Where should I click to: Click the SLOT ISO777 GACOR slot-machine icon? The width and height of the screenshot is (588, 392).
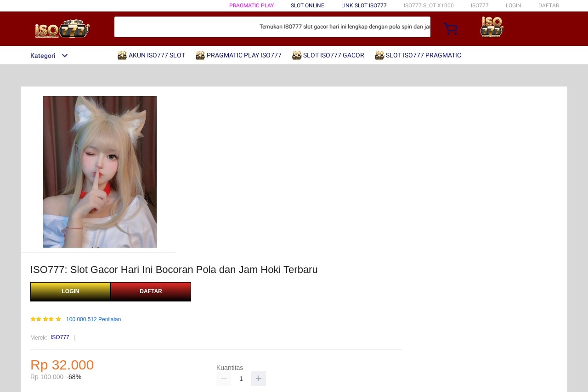297,56
